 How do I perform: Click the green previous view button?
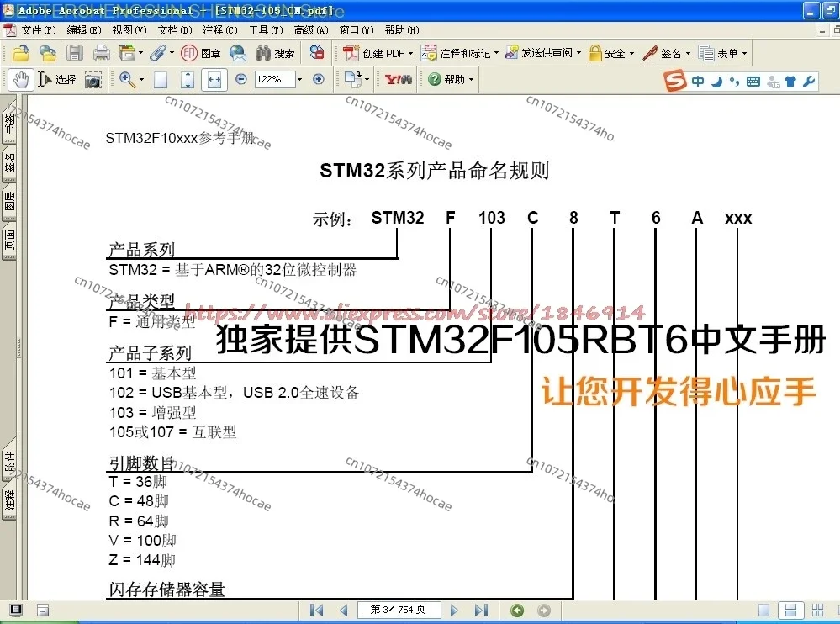point(517,611)
